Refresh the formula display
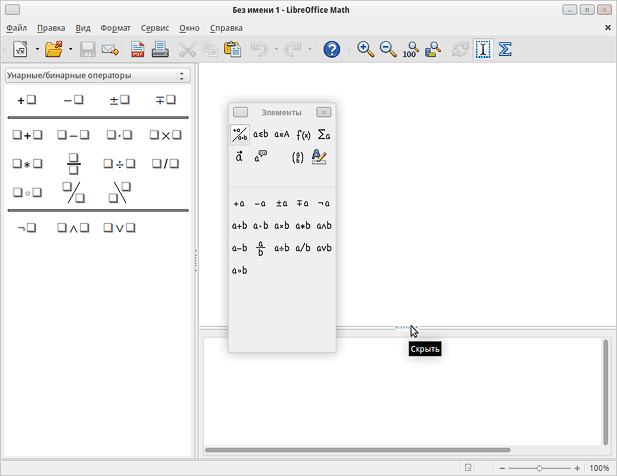This screenshot has height=476, width=617. [460, 50]
